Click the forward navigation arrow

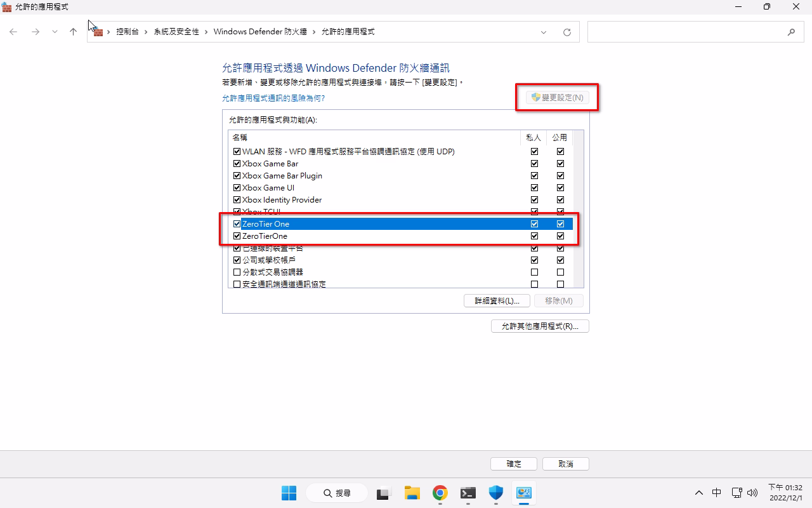(x=36, y=32)
